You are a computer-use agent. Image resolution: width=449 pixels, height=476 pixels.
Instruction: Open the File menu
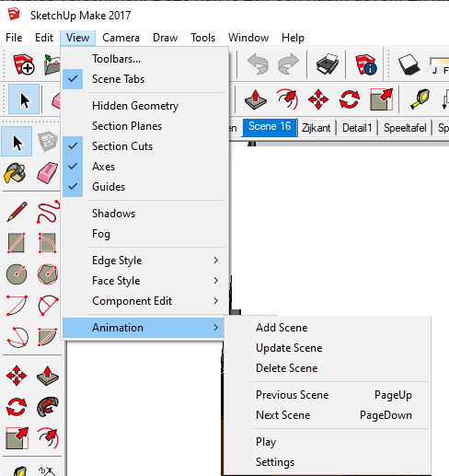[x=14, y=38]
